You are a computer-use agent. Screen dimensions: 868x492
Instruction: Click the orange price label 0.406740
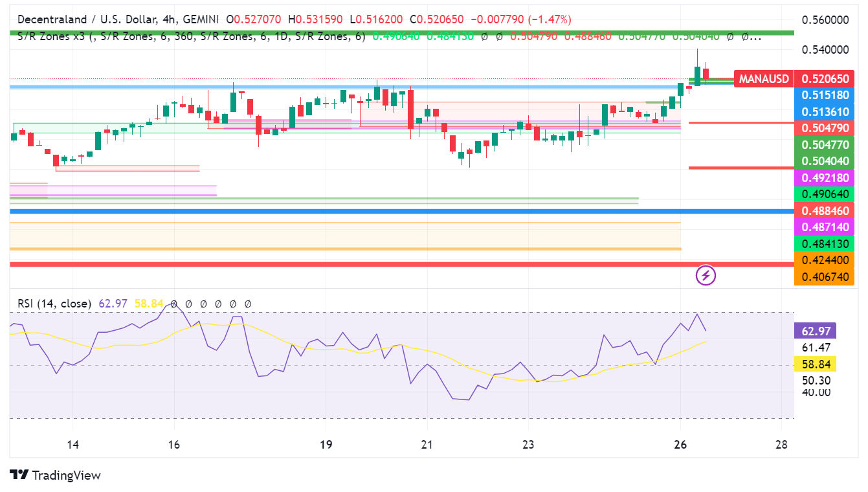coord(825,276)
